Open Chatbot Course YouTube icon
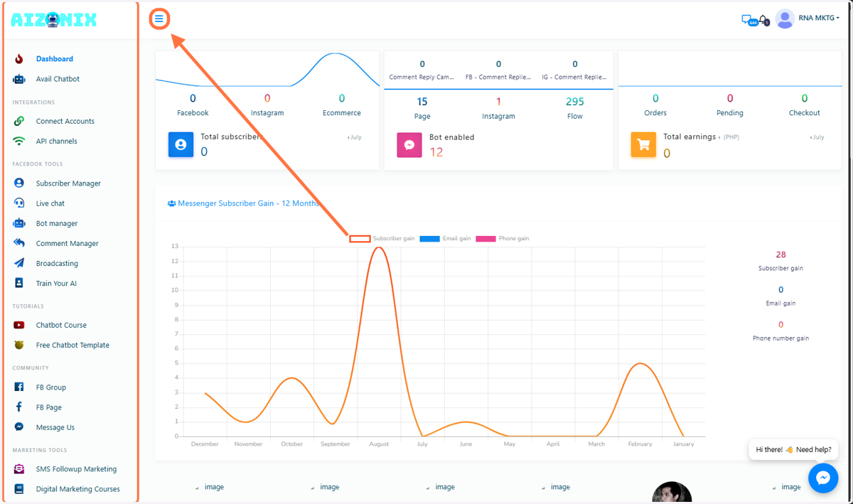Screen dimensions: 853x504 (x=19, y=325)
